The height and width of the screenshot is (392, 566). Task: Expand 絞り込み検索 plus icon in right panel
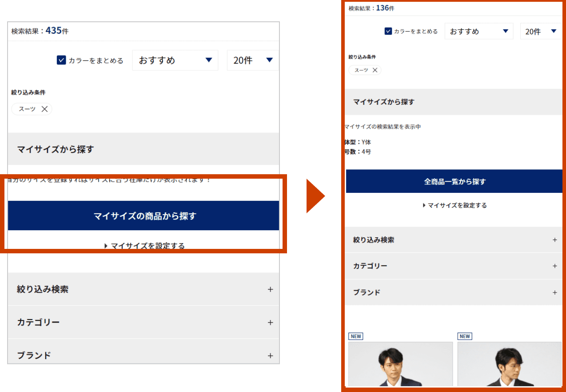point(554,240)
